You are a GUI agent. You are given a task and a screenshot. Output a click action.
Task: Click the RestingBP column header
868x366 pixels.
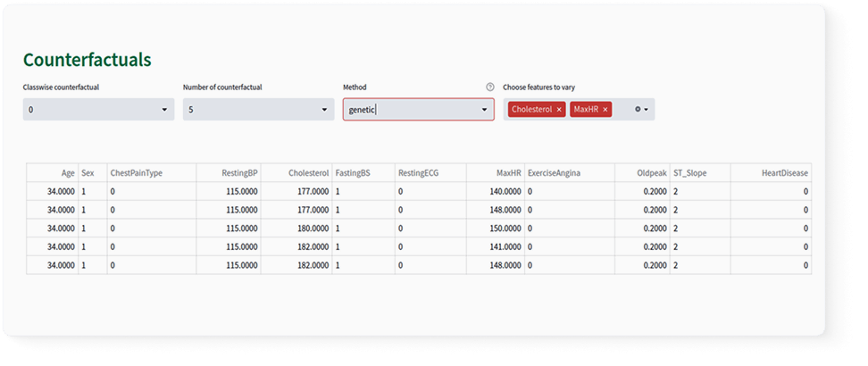pyautogui.click(x=229, y=173)
